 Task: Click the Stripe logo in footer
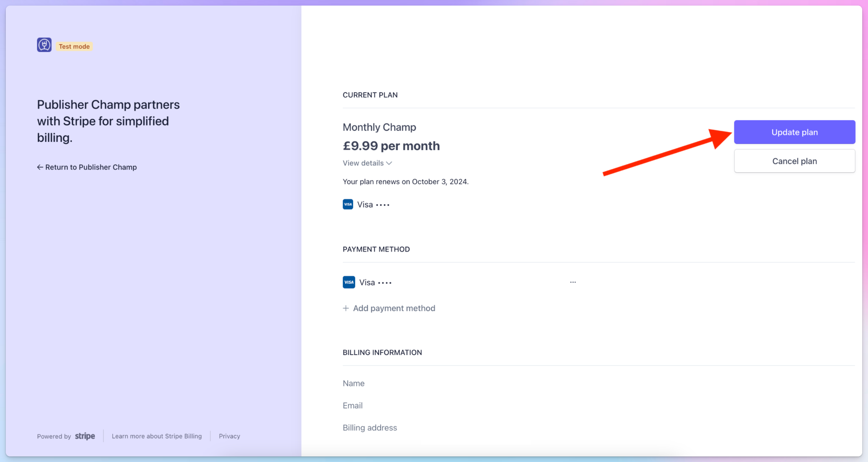pyautogui.click(x=85, y=436)
